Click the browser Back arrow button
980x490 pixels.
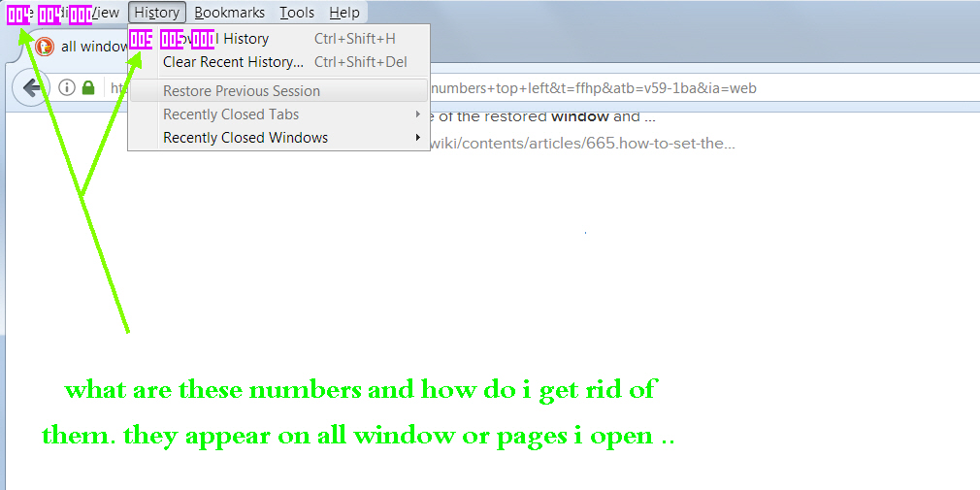(x=30, y=87)
